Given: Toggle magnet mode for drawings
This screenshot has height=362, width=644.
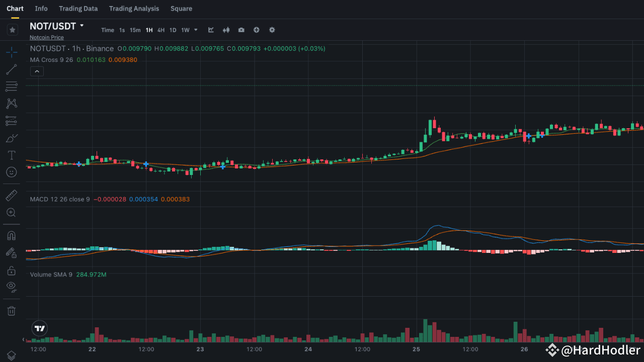Looking at the screenshot, I should [x=12, y=235].
